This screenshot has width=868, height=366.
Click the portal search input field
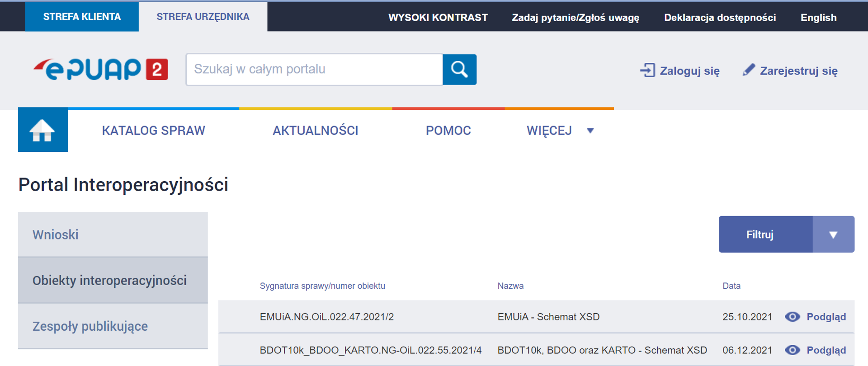(314, 70)
